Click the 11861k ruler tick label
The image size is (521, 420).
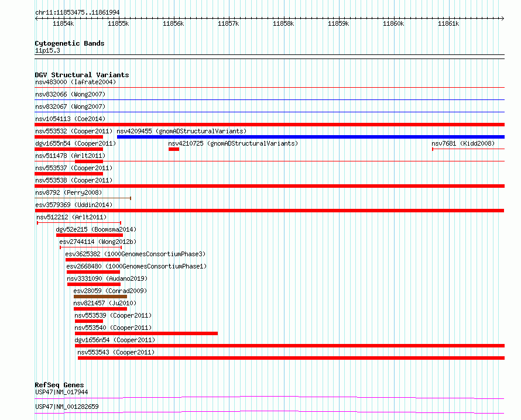448,24
